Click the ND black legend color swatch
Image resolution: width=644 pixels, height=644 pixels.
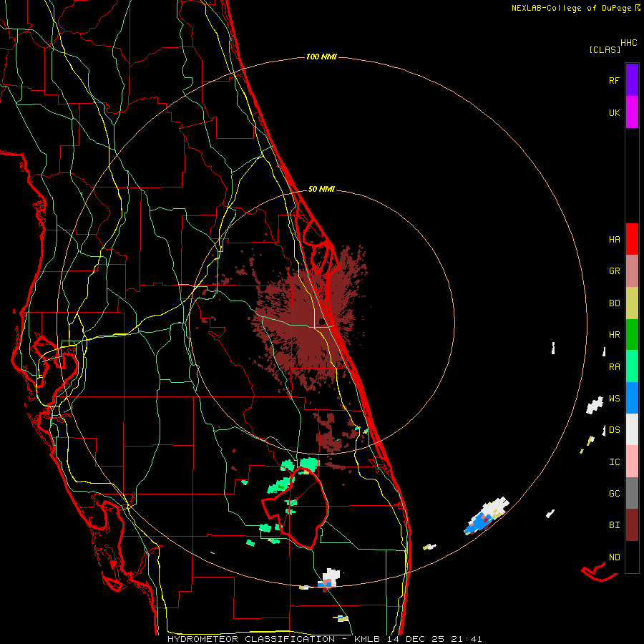[632, 557]
